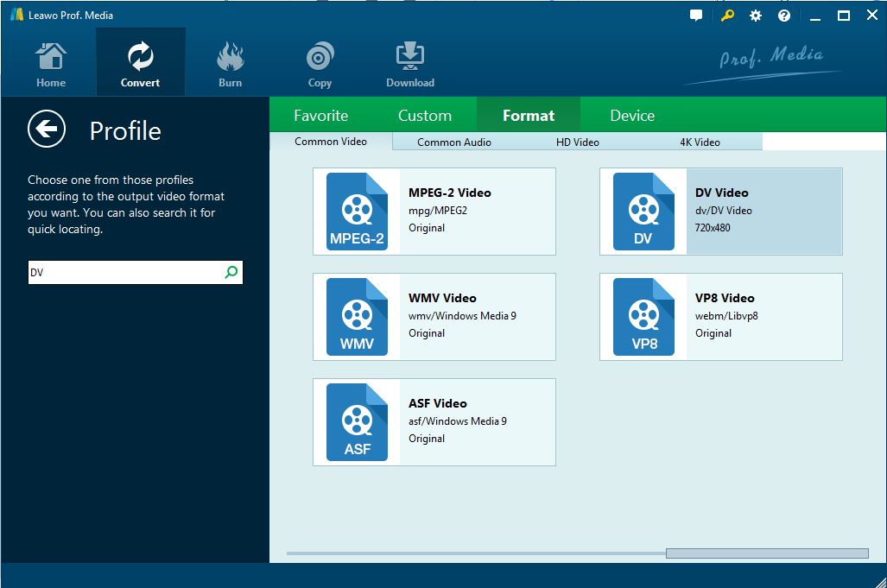Open the Download module
Viewport: 887px width, 588px height.
pos(409,65)
